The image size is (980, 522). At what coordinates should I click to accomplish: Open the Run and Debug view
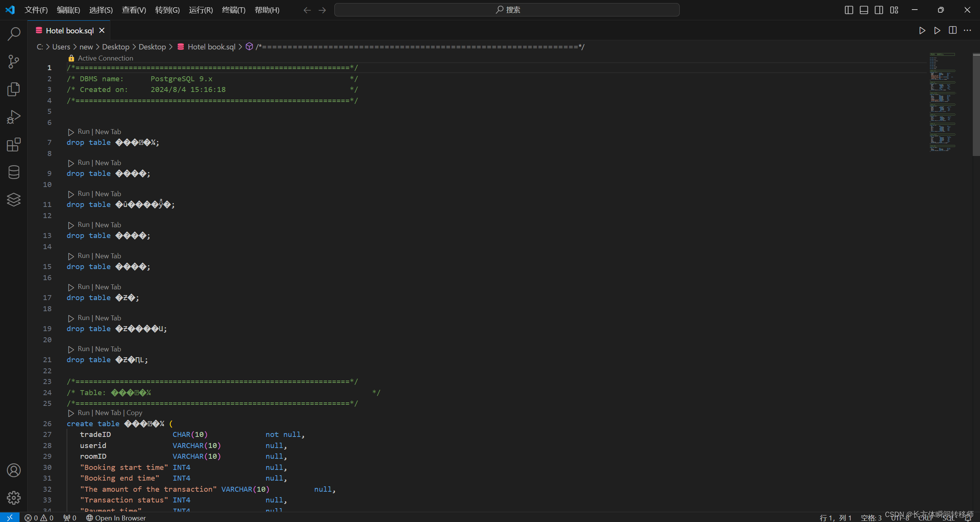click(14, 117)
